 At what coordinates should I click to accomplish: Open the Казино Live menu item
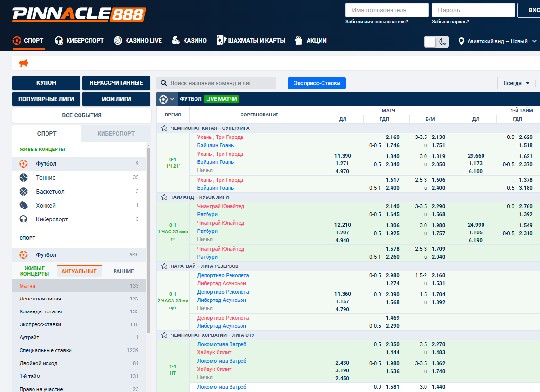coord(138,41)
